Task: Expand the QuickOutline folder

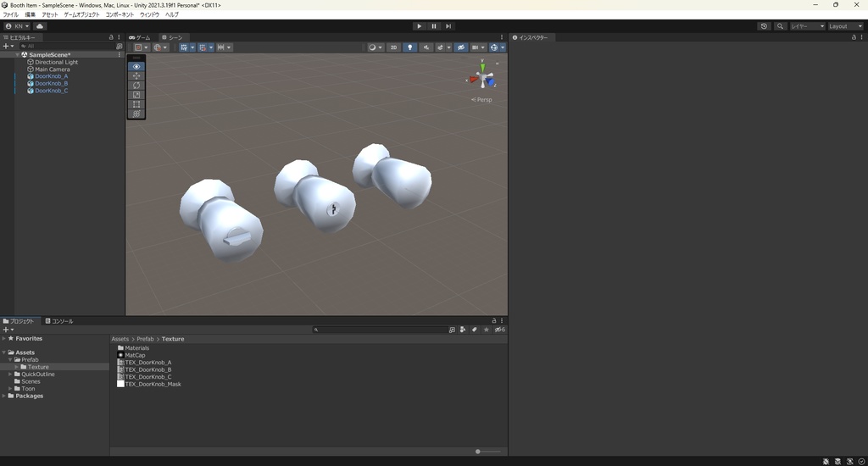Action: (x=10, y=374)
